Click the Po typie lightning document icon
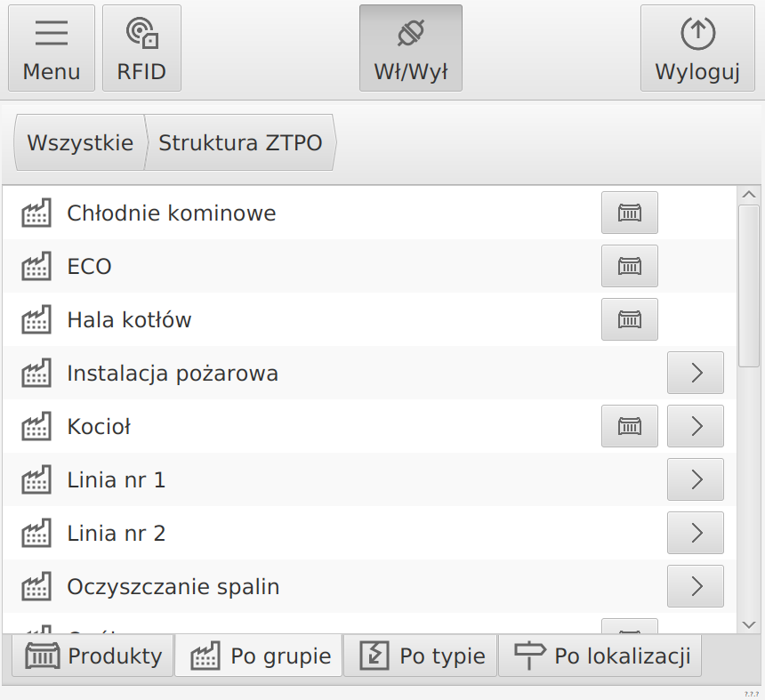 click(374, 655)
